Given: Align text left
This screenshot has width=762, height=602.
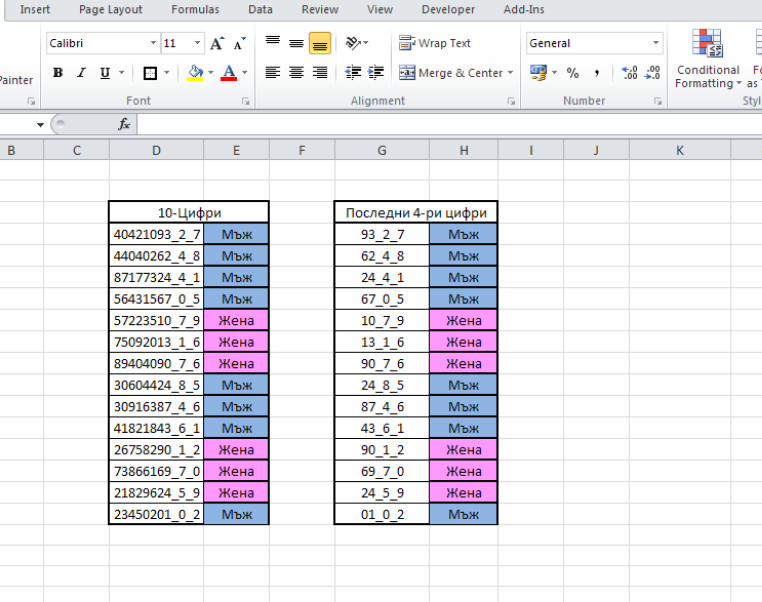Looking at the screenshot, I should pyautogui.click(x=273, y=73).
